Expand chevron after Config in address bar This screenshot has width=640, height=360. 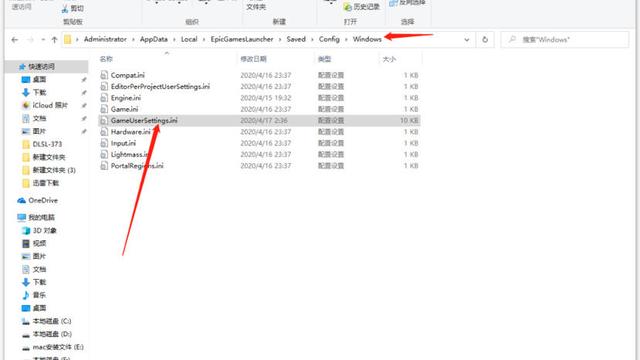pyautogui.click(x=346, y=40)
